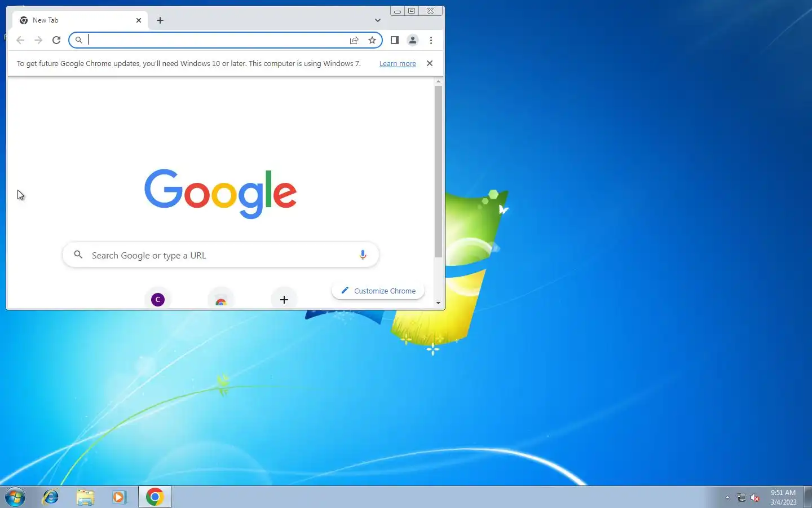812x508 pixels.
Task: Click the scrollbar up arrow
Action: 438,82
